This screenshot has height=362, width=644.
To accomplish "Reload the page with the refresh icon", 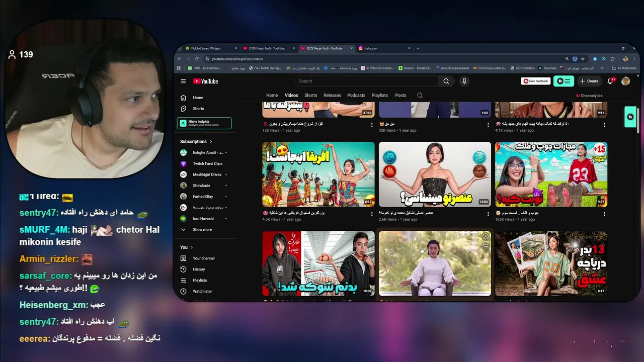I will click(x=197, y=59).
